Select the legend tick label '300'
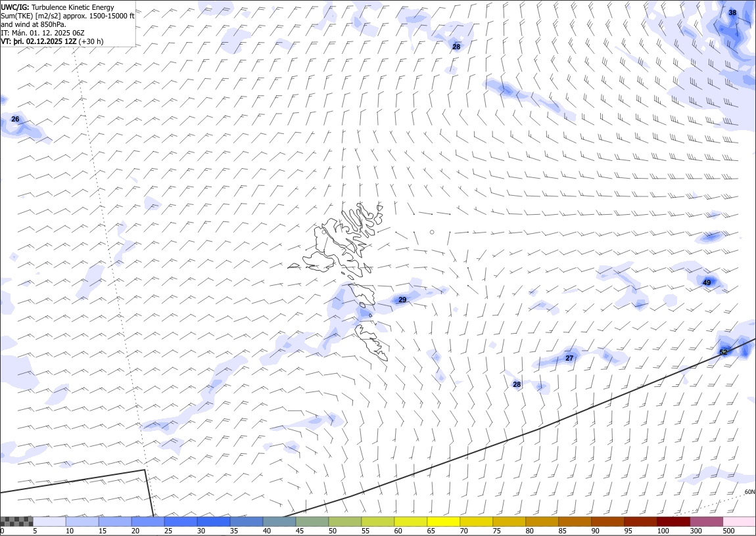Viewport: 756px width, 536px height. (x=696, y=531)
